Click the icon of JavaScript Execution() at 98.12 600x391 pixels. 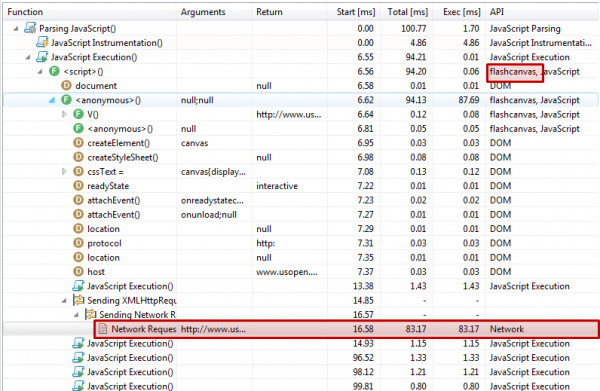(78, 372)
